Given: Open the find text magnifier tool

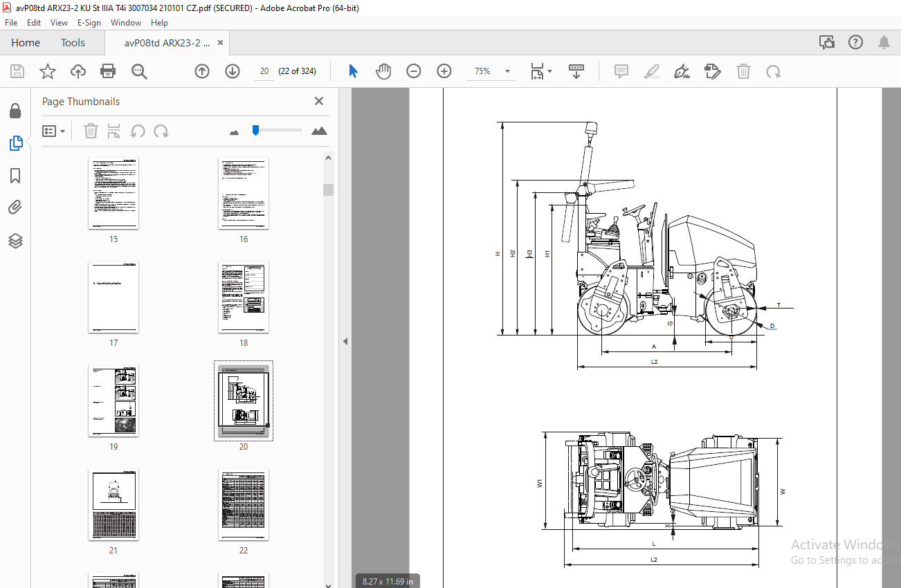Looking at the screenshot, I should pos(139,71).
